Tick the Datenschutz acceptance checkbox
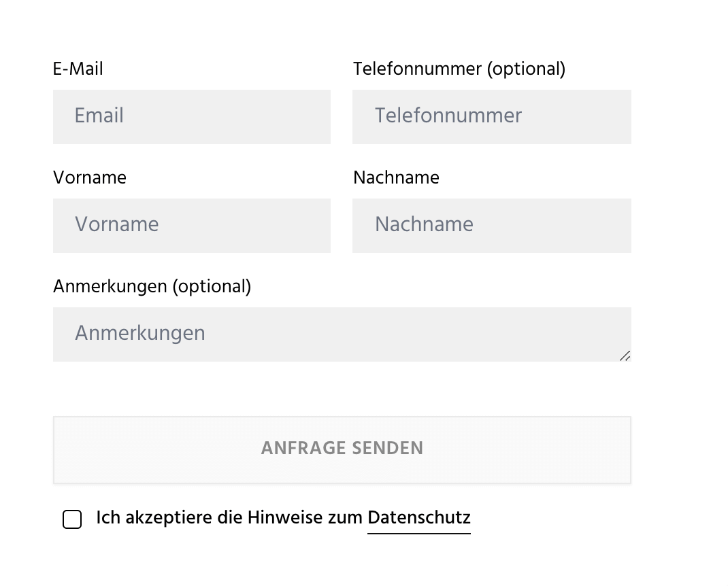Screen dimensions: 728x586 (x=72, y=519)
